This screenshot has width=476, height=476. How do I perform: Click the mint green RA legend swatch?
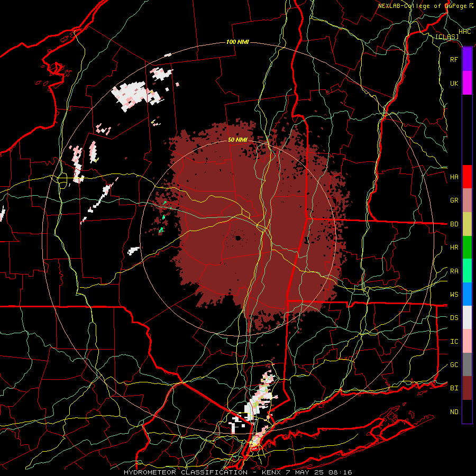(x=467, y=271)
